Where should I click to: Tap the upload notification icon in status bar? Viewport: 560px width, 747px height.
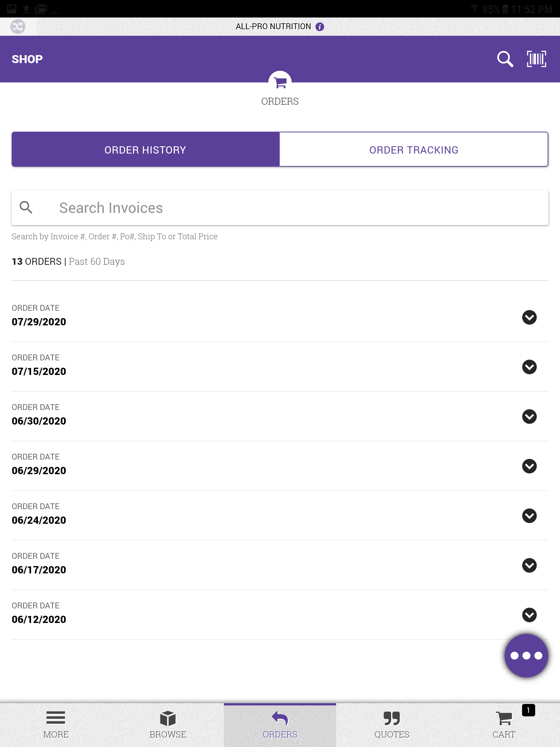(26, 9)
